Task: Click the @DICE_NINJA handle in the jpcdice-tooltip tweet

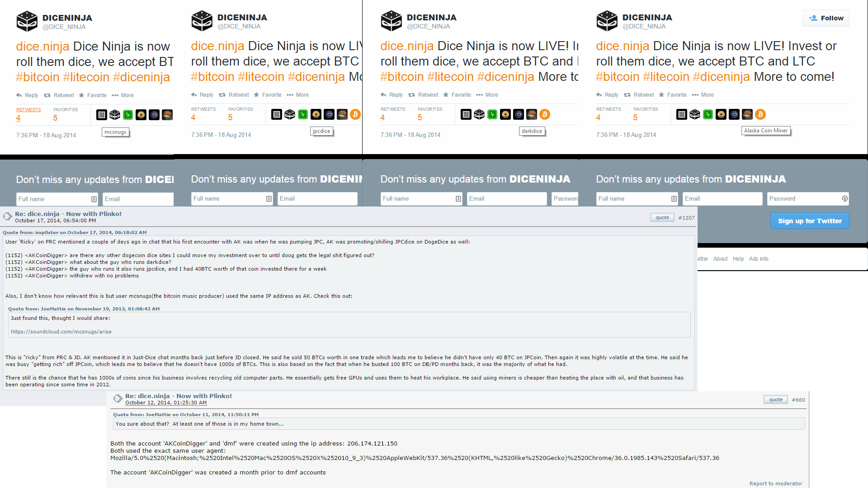Action: pos(239,27)
